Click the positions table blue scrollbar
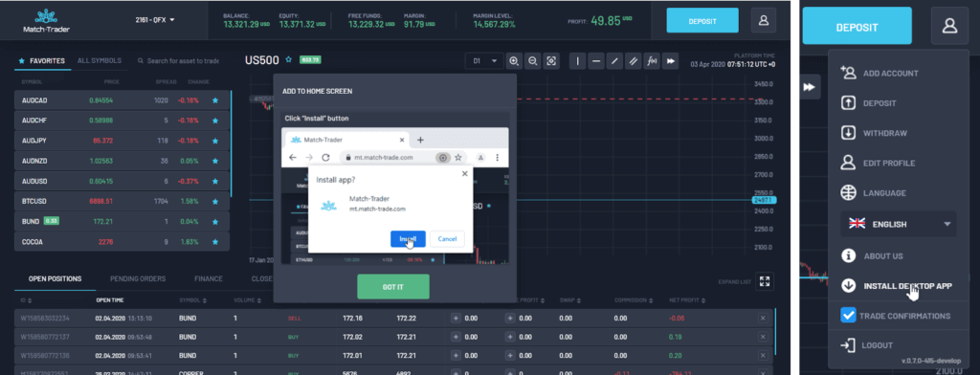Viewport: 980px width, 375px height. pyautogui.click(x=775, y=331)
